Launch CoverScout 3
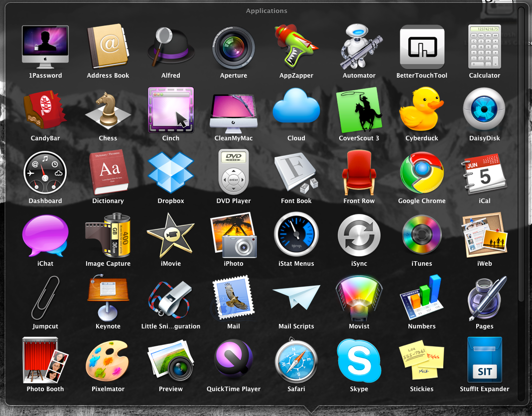The image size is (532, 416). (359, 110)
